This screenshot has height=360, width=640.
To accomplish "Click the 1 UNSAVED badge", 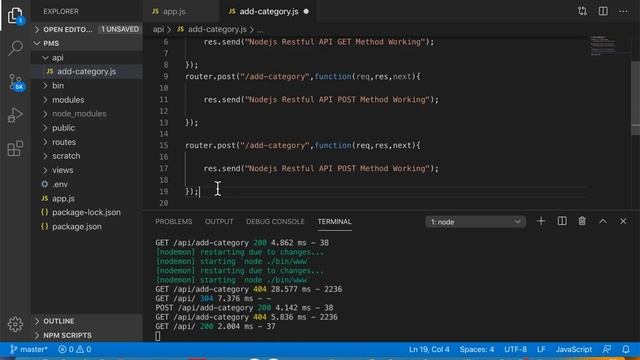I will tap(120, 29).
